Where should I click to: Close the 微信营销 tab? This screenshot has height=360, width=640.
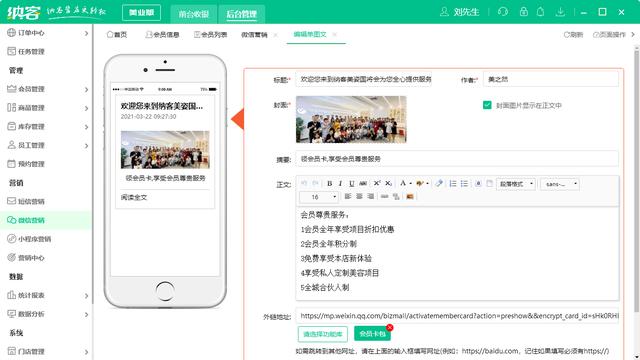(276, 35)
